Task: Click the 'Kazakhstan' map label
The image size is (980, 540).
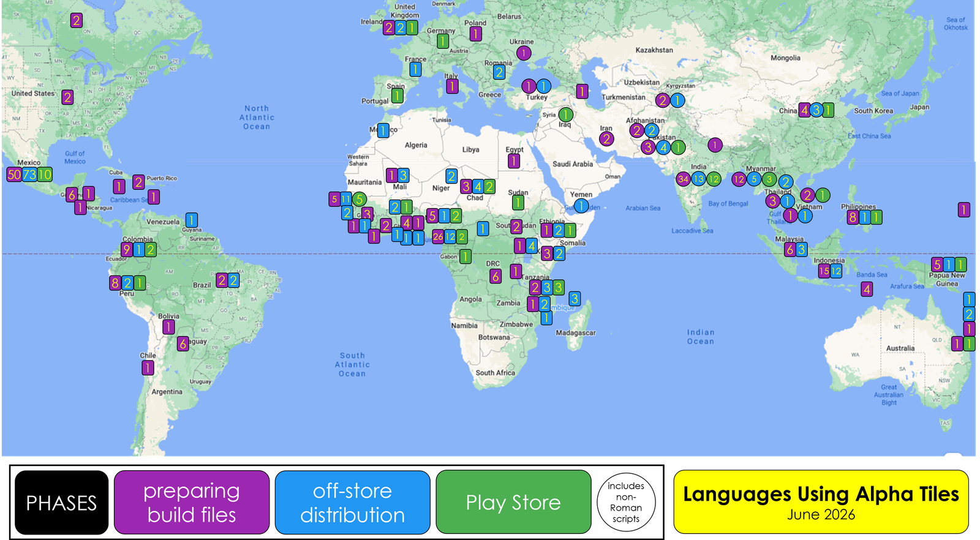Action: (654, 50)
